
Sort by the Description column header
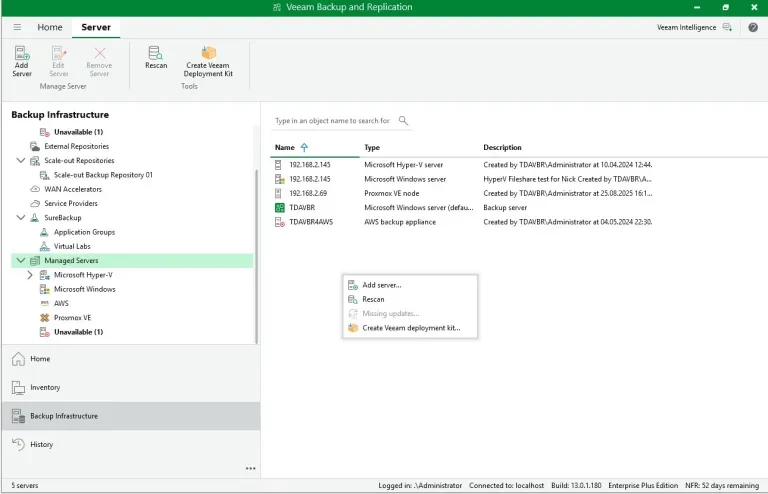click(502, 147)
